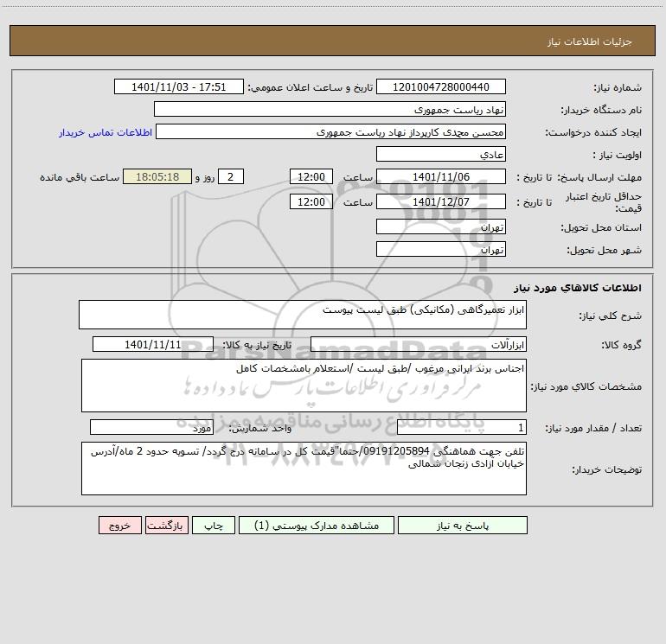
Task: Click buyer organization field 'نهاد ریاست جمهوری'
Action: click(x=330, y=109)
